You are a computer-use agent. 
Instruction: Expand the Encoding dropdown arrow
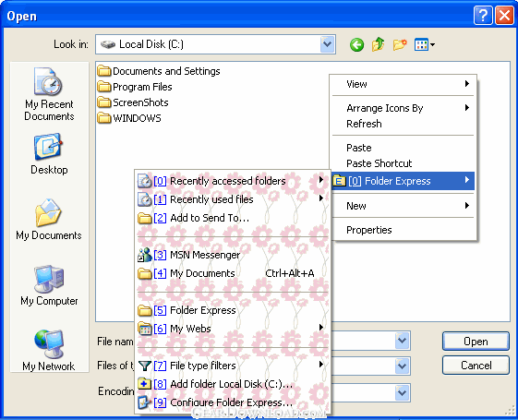tap(402, 392)
